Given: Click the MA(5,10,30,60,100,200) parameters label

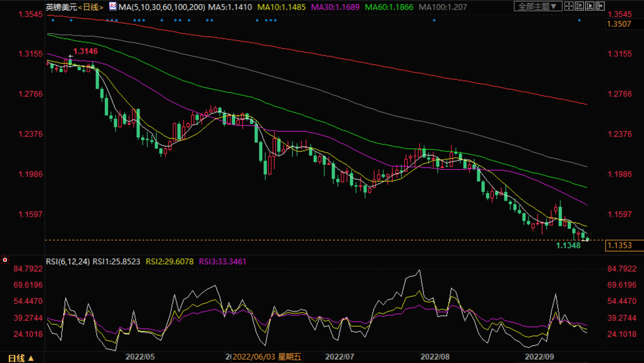Looking at the screenshot, I should pos(162,7).
